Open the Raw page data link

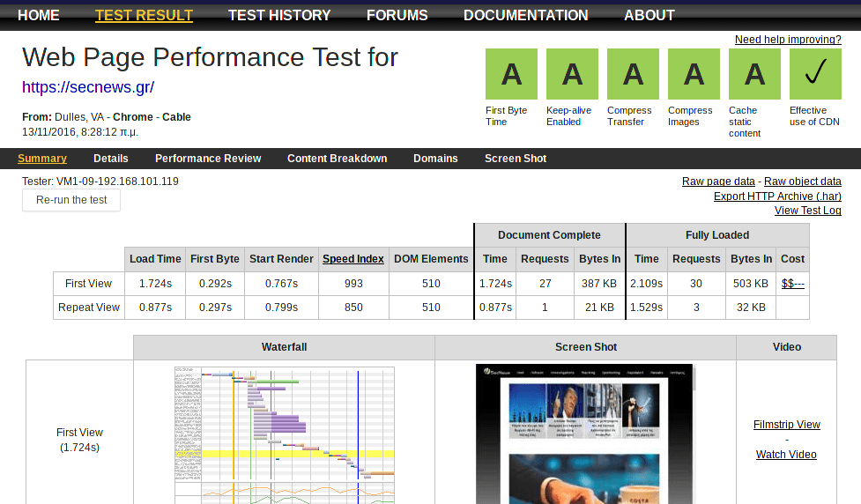tap(718, 182)
